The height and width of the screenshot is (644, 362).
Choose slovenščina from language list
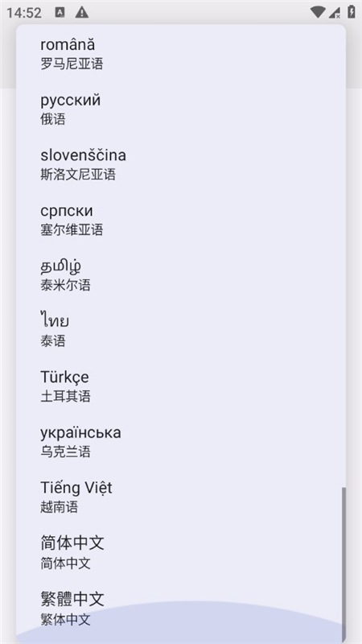click(181, 164)
